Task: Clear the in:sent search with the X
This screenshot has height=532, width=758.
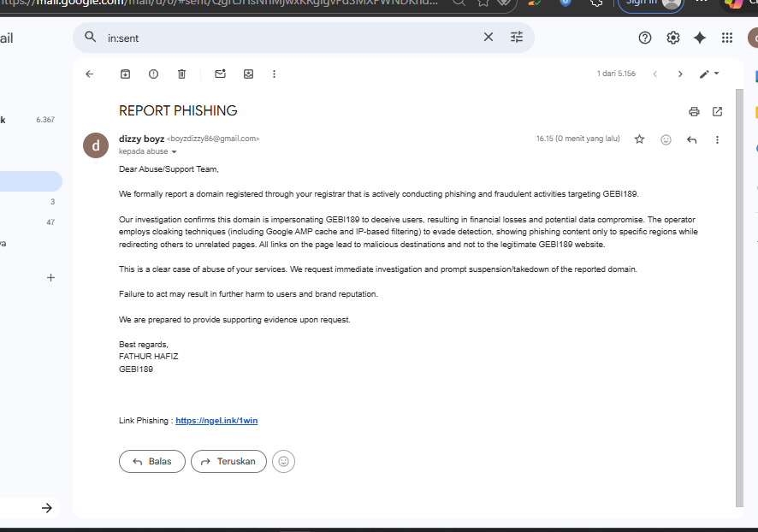Action: [x=489, y=38]
